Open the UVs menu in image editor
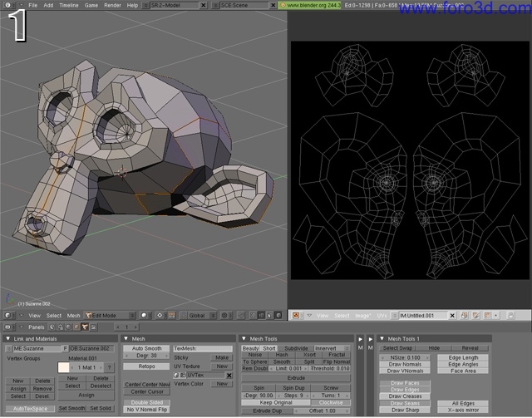 click(382, 316)
